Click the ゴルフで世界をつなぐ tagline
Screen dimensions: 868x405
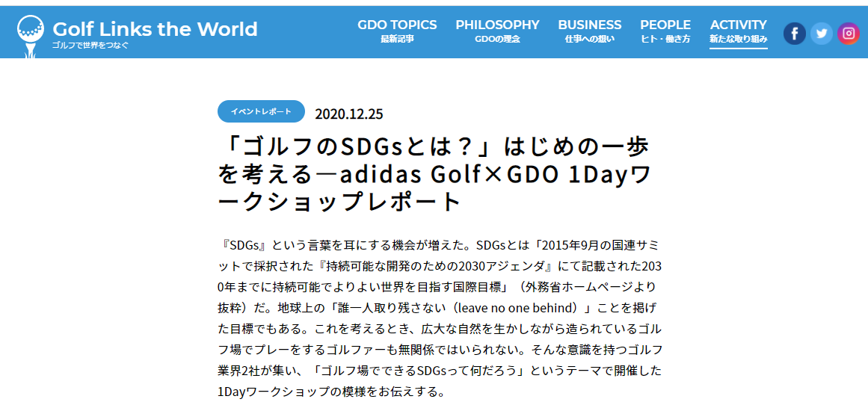pyautogui.click(x=90, y=46)
